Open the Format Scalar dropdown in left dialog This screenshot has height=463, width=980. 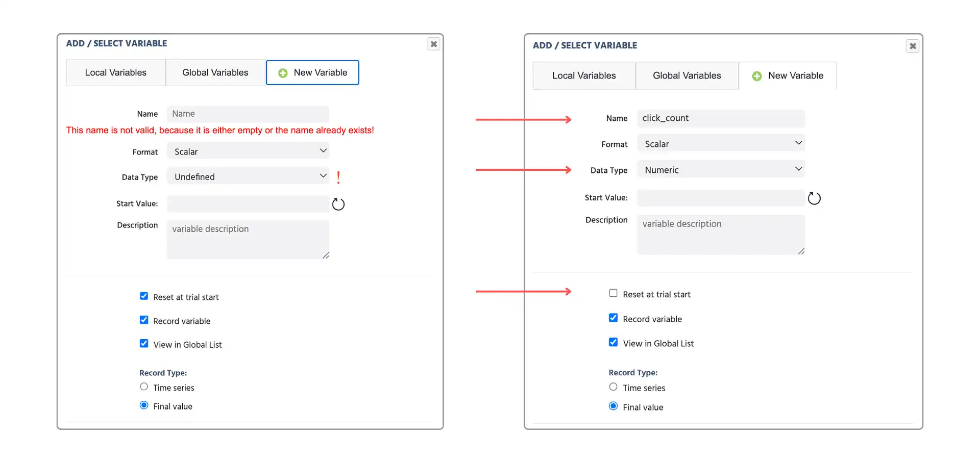tap(248, 151)
